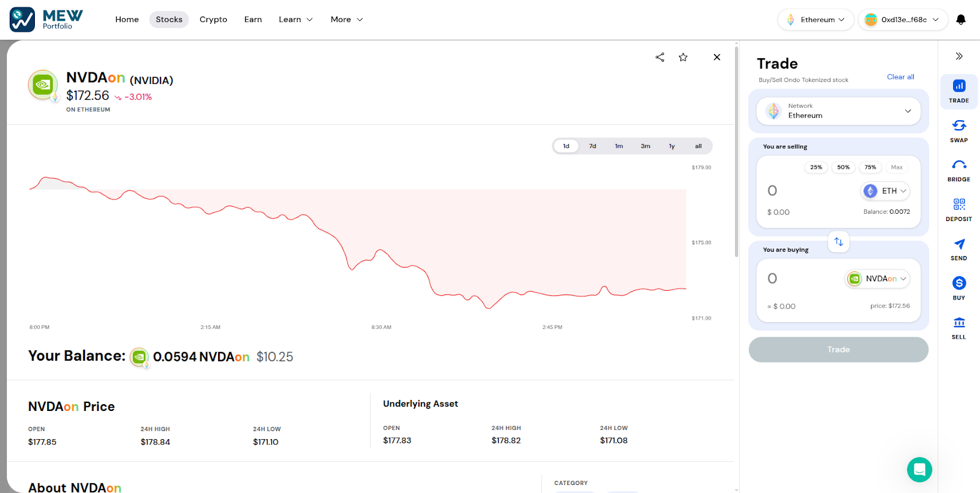Open notifications bell
This screenshot has height=493, width=980.
[961, 20]
